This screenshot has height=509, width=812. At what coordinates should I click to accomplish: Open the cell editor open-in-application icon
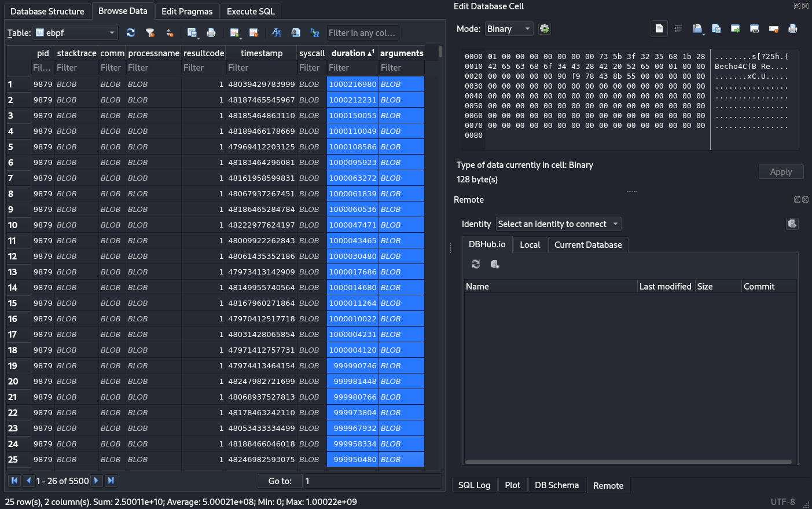point(697,28)
